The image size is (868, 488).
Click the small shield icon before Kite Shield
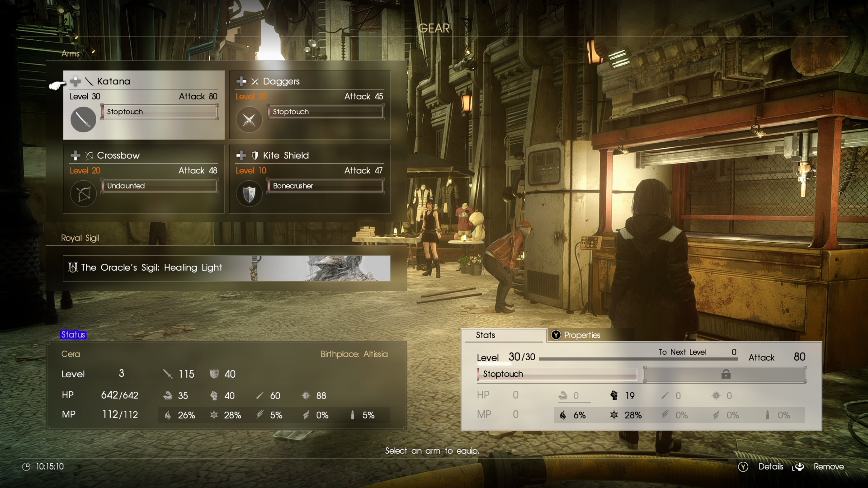[255, 155]
